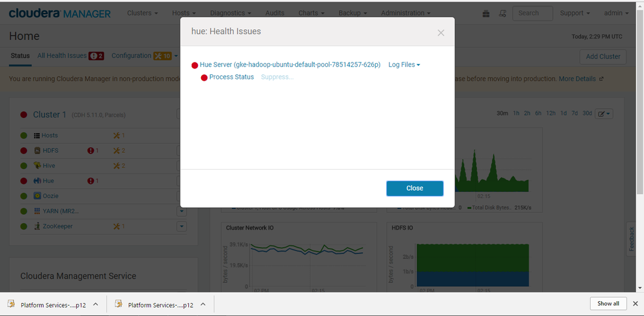Dismiss dialog with the X icon
This screenshot has height=316, width=644.
441,33
